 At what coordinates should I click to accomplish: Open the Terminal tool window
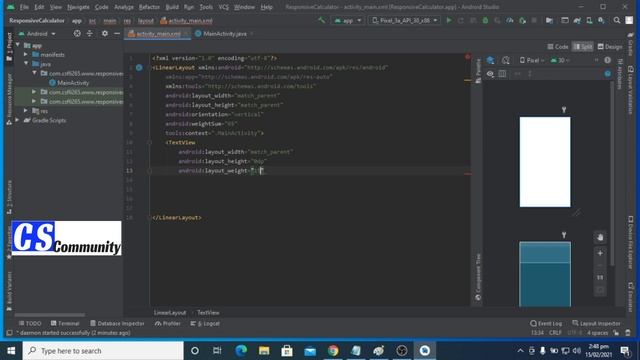65,323
